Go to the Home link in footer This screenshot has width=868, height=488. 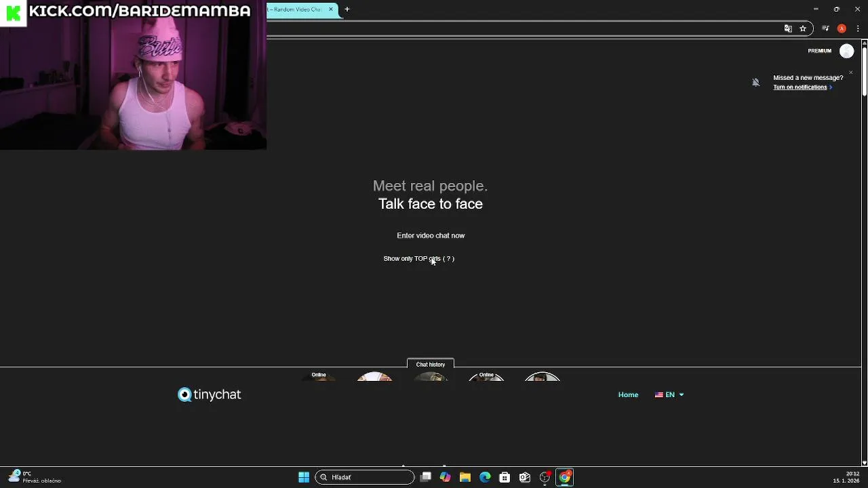(628, 394)
